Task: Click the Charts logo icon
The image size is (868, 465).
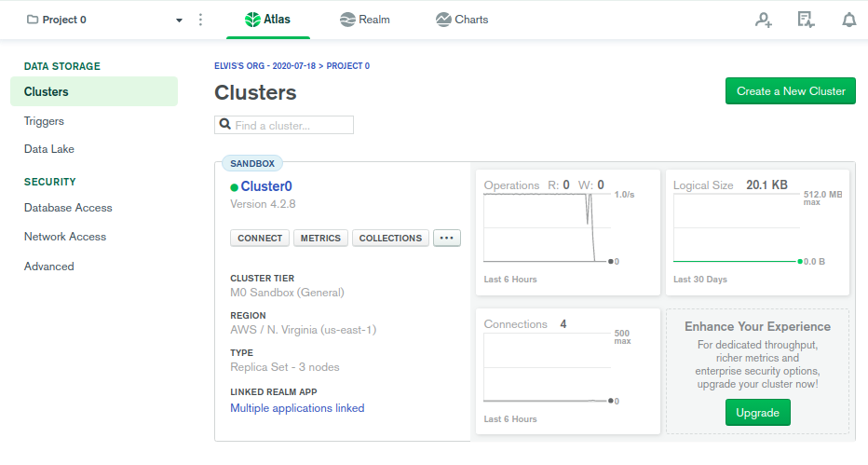Action: pos(443,20)
